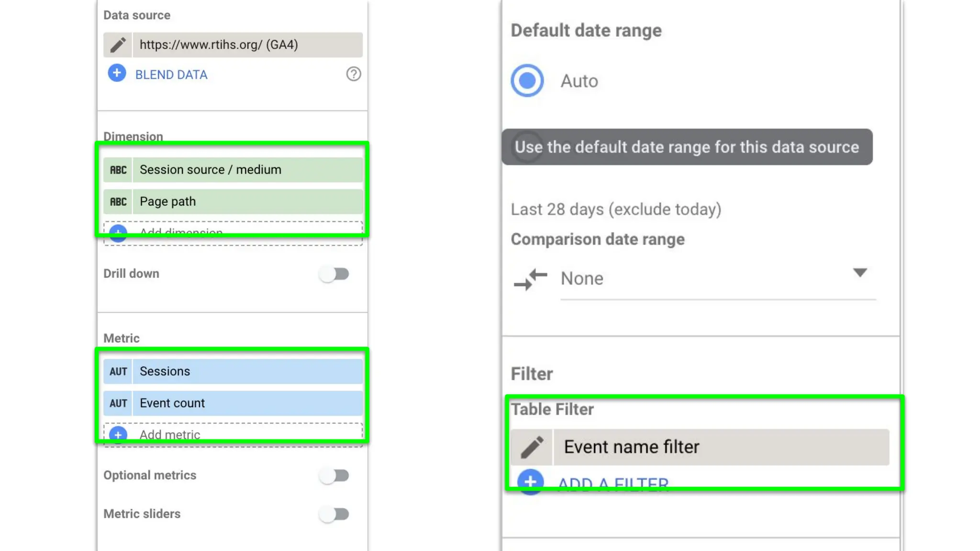Open the Blend Data help question icon
This screenshot has height=551, width=980.
tap(353, 74)
